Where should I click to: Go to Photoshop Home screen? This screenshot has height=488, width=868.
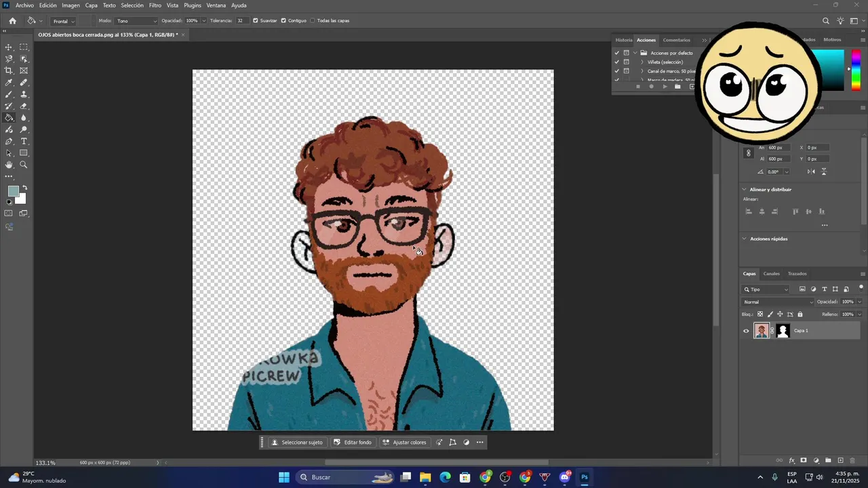coord(12,21)
